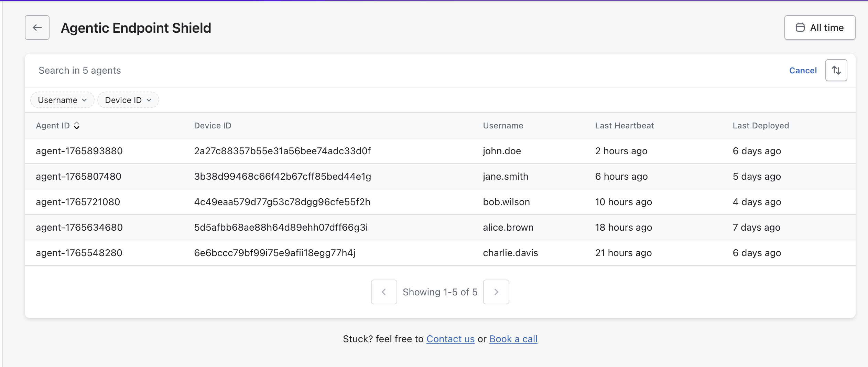Open the Contact us link

click(x=450, y=339)
